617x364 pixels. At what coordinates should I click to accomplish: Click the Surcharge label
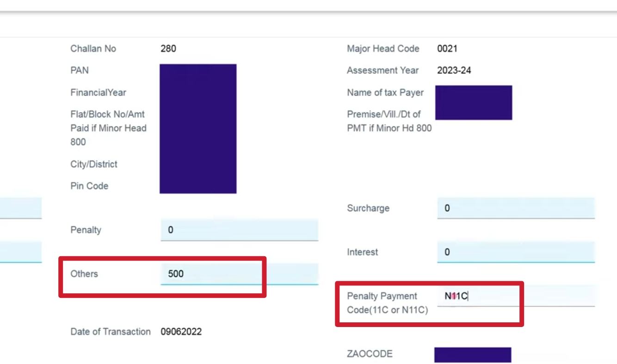368,208
